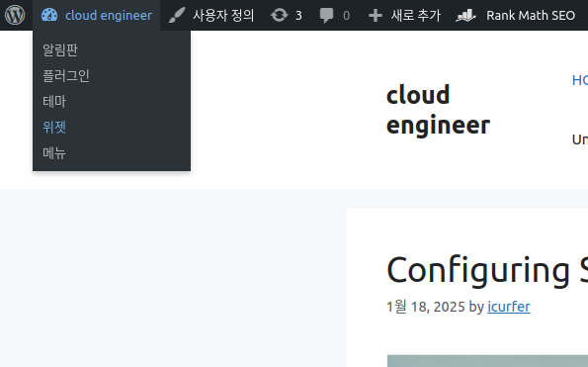Click the cloud engineer site title
The image size is (588, 367).
coord(438,110)
